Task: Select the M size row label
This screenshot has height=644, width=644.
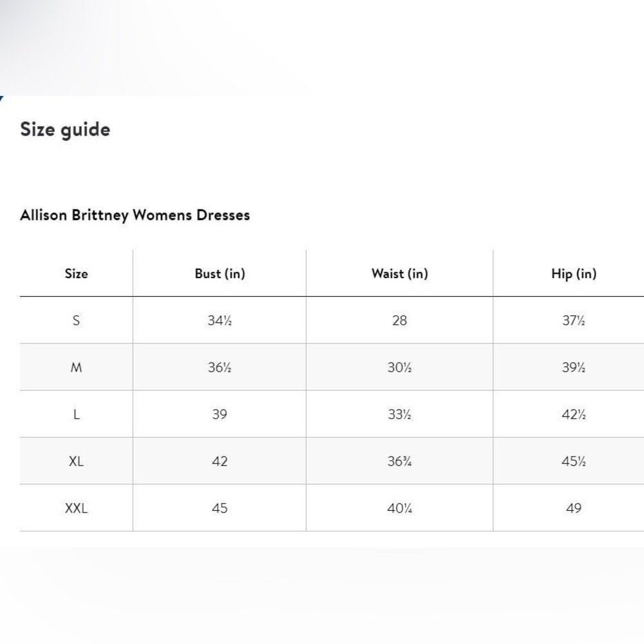Action: click(77, 367)
